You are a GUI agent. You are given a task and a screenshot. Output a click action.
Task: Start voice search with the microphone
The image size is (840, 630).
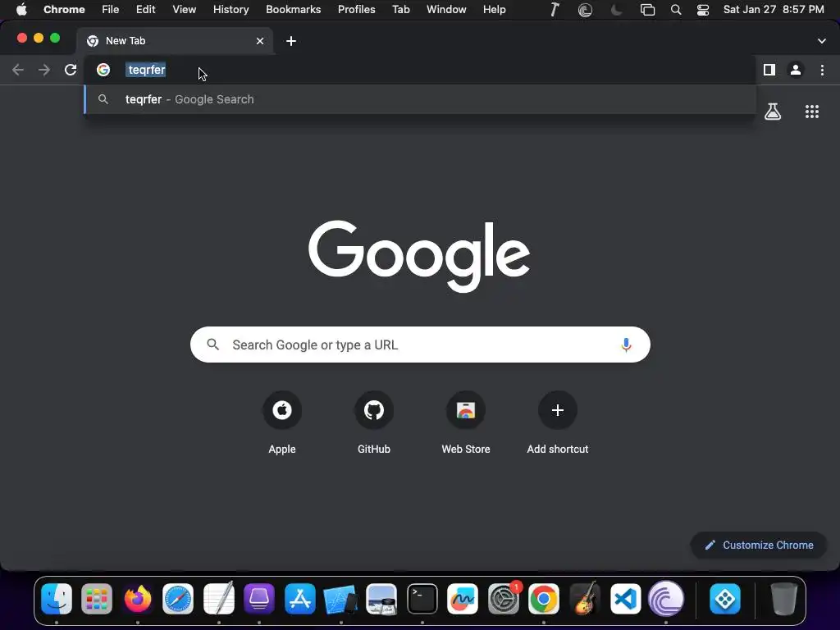(x=626, y=345)
